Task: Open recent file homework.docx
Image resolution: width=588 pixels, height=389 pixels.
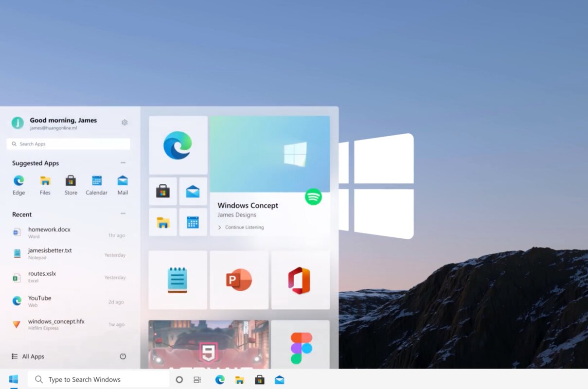Action: (69, 232)
